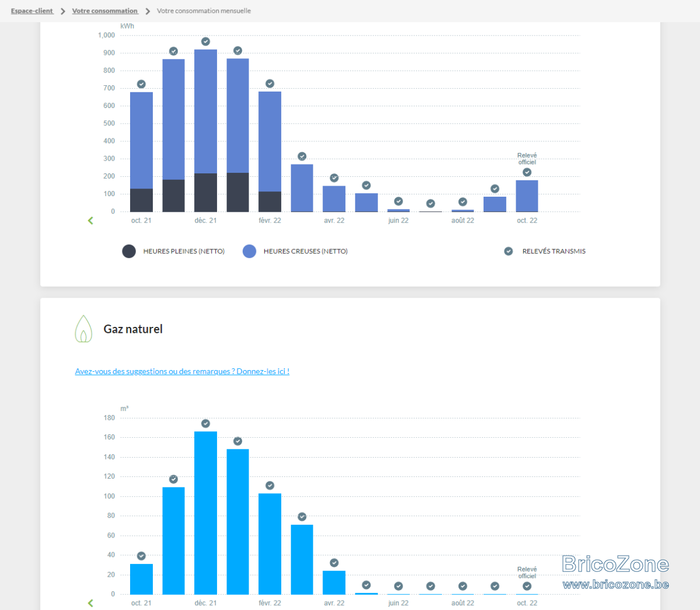Click the green flame Gaz naturel icon

pos(83,329)
